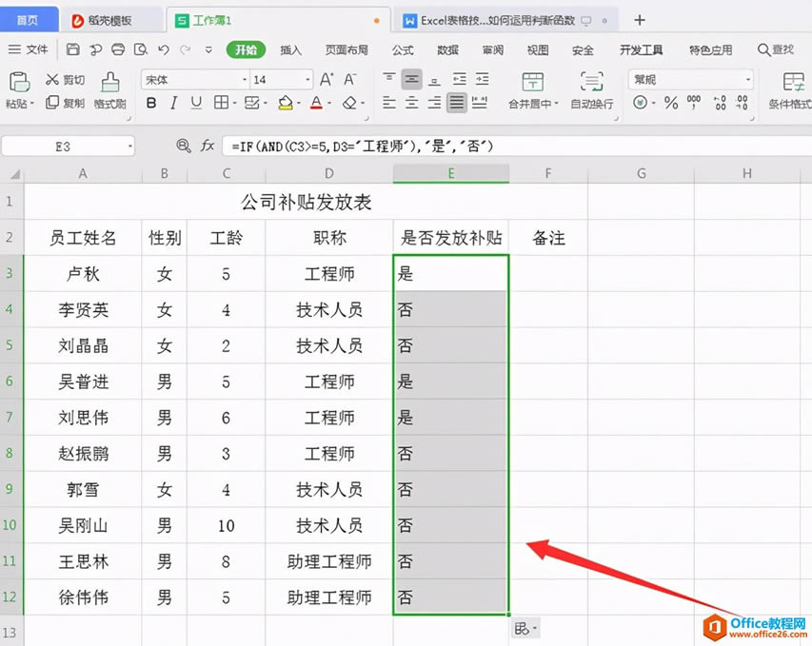Open Print Preview icon
The height and width of the screenshot is (646, 812).
point(140,49)
